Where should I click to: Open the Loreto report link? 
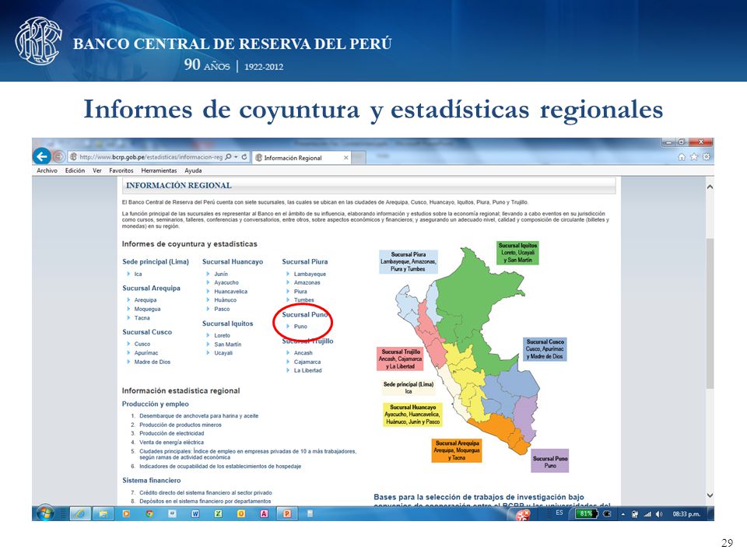[222, 336]
